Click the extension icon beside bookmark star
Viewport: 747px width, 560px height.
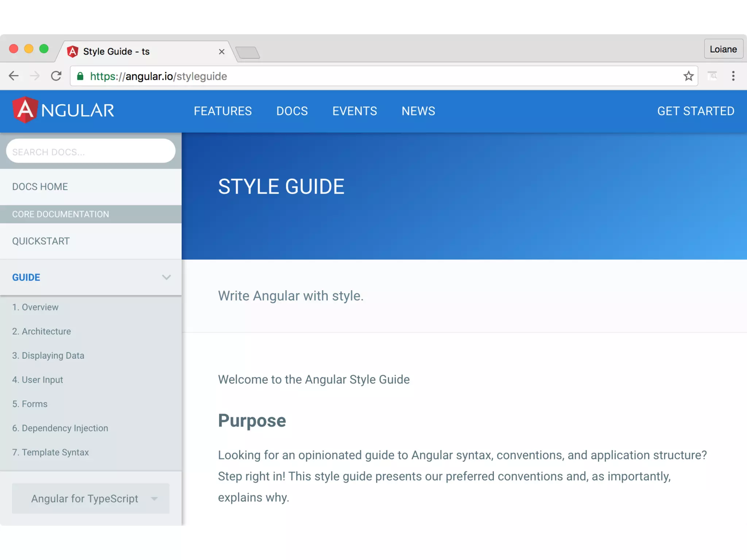712,76
